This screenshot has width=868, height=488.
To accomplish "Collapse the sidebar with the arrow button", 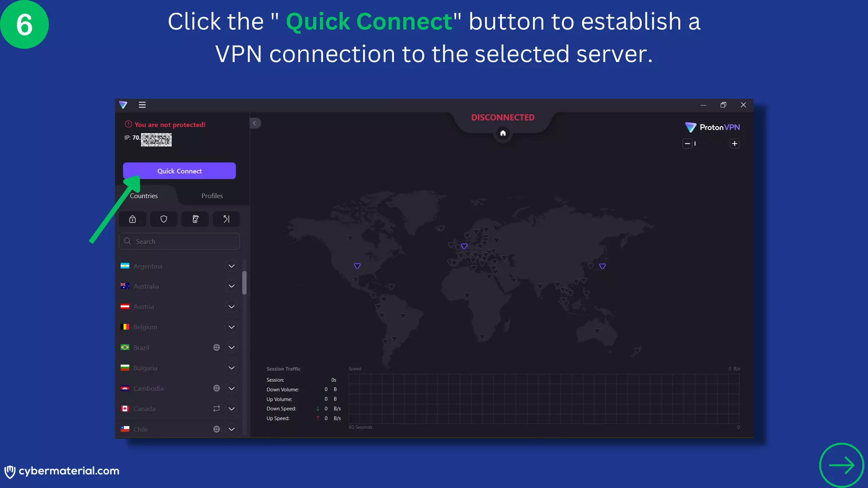I will click(255, 123).
